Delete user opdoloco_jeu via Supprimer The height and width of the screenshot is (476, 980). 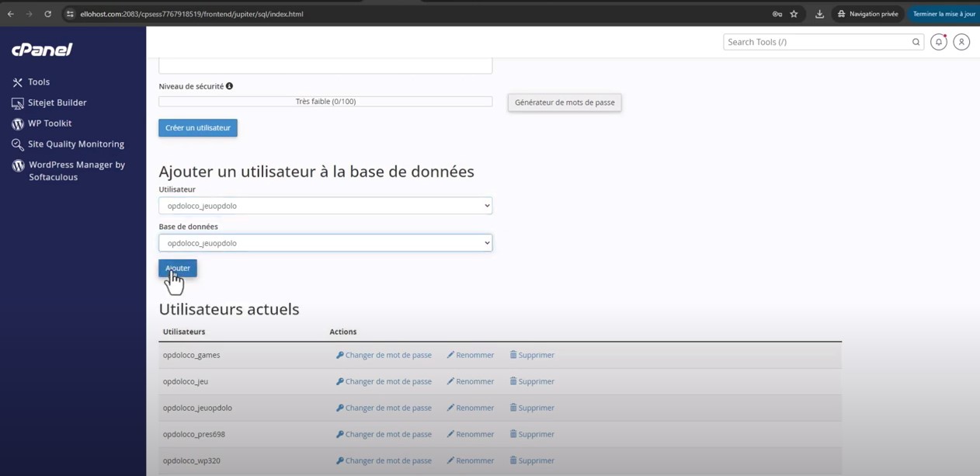pyautogui.click(x=532, y=381)
